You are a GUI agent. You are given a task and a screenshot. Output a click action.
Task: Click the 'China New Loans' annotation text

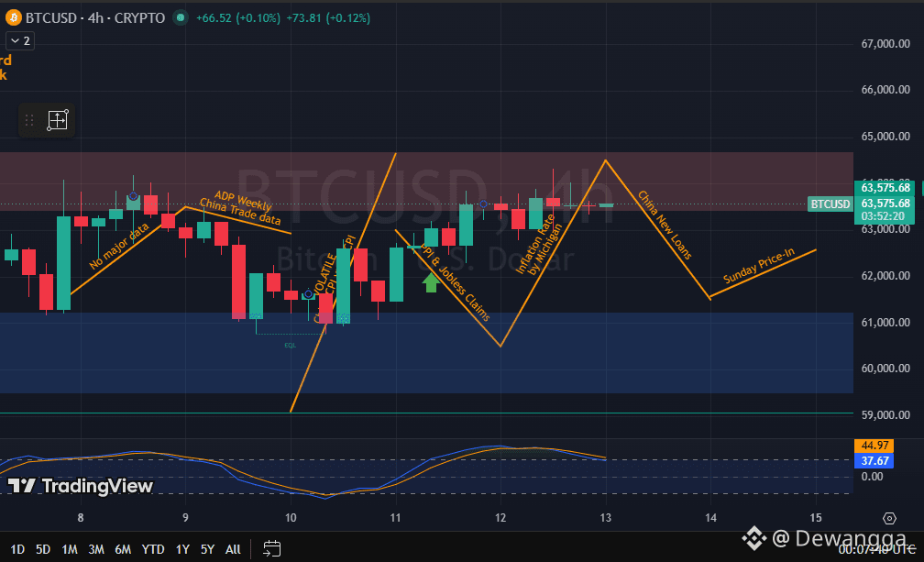coord(665,225)
